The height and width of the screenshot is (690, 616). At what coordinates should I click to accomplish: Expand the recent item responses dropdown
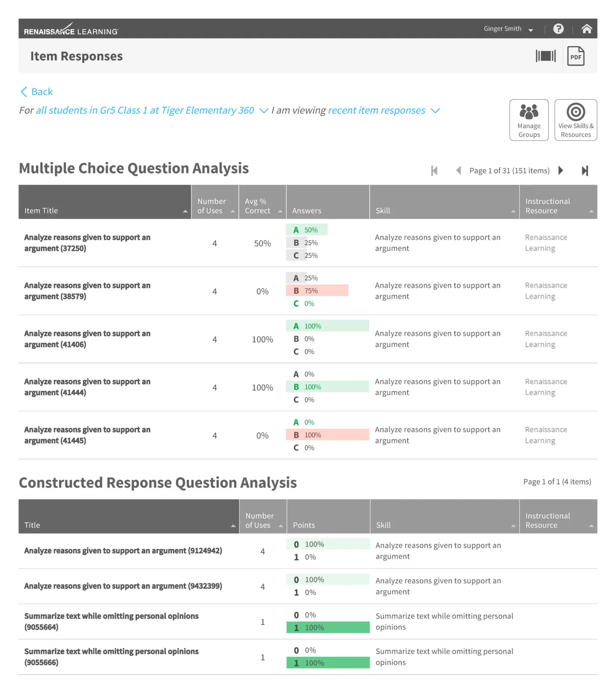click(435, 111)
